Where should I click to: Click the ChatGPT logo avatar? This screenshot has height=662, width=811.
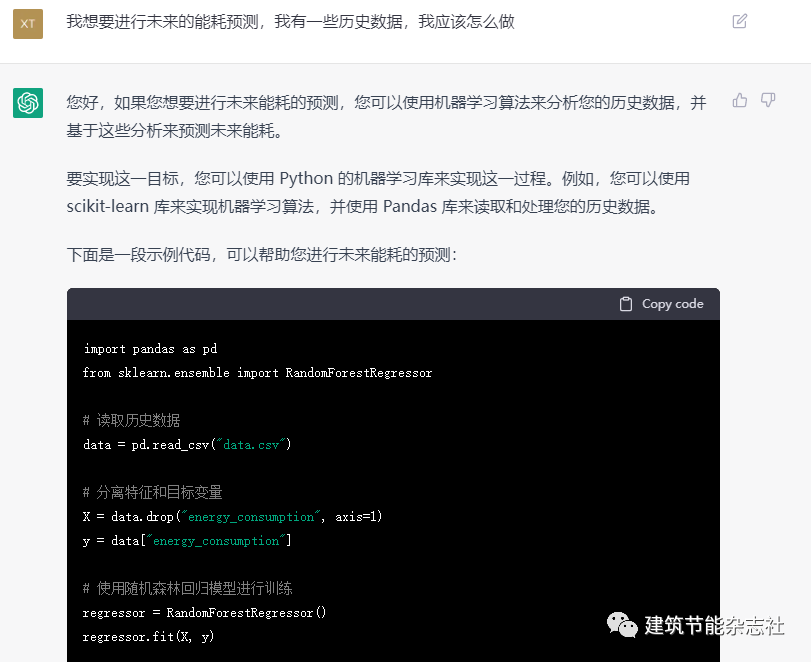pyautogui.click(x=28, y=103)
